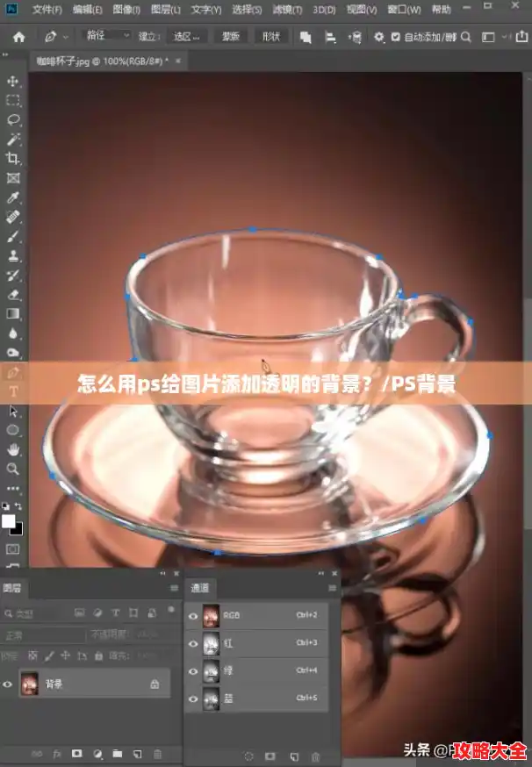Viewport: 532px width, 767px height.
Task: Click the black background color swatch
Action: point(18,529)
